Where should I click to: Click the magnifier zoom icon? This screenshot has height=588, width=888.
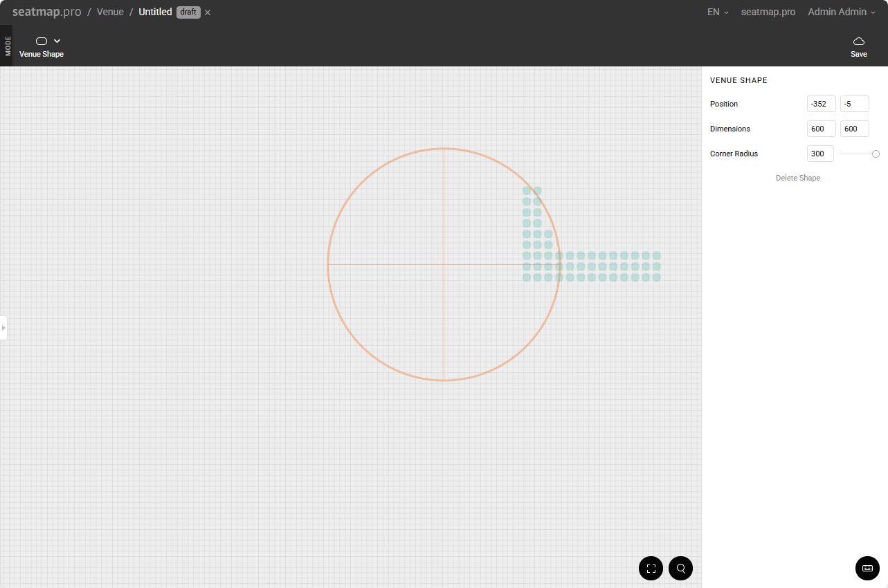(680, 569)
